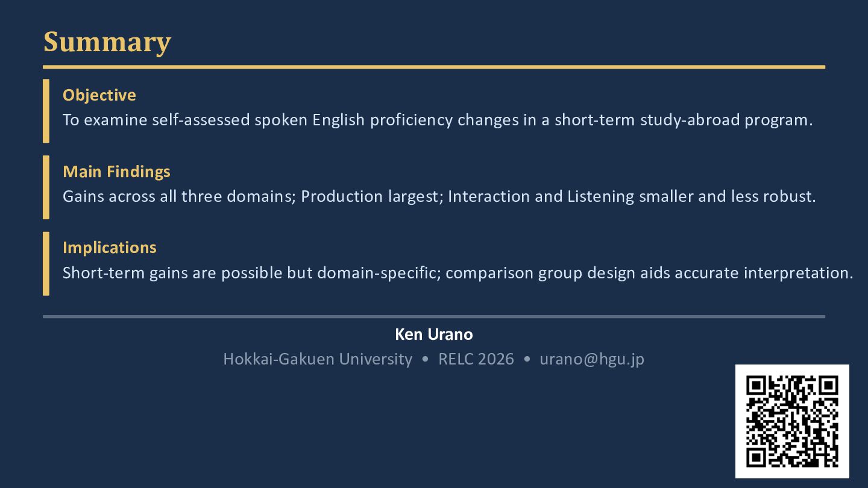This screenshot has width=868, height=488.
Task: Click the bullet between RELC 2026 and email
Action: tap(527, 360)
